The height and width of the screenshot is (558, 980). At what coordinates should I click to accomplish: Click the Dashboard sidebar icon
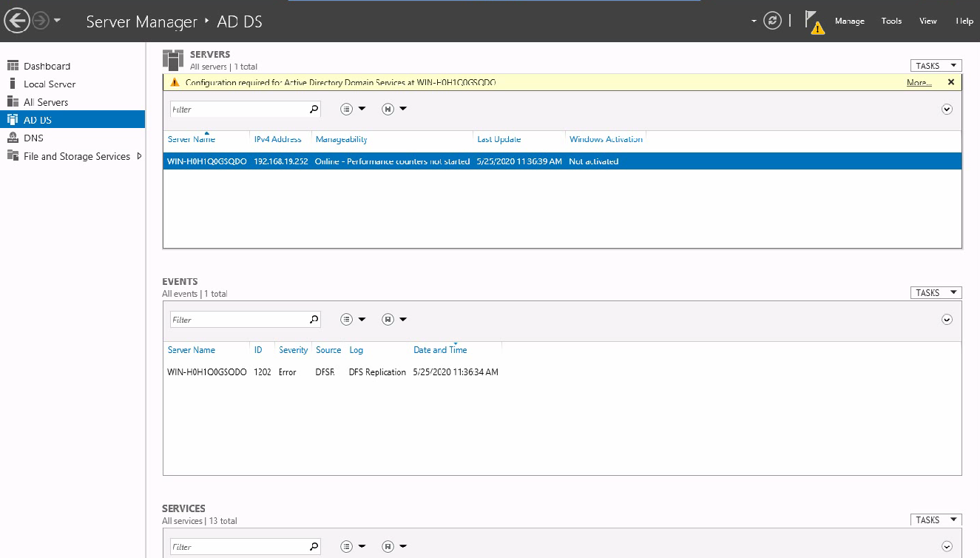(x=13, y=66)
